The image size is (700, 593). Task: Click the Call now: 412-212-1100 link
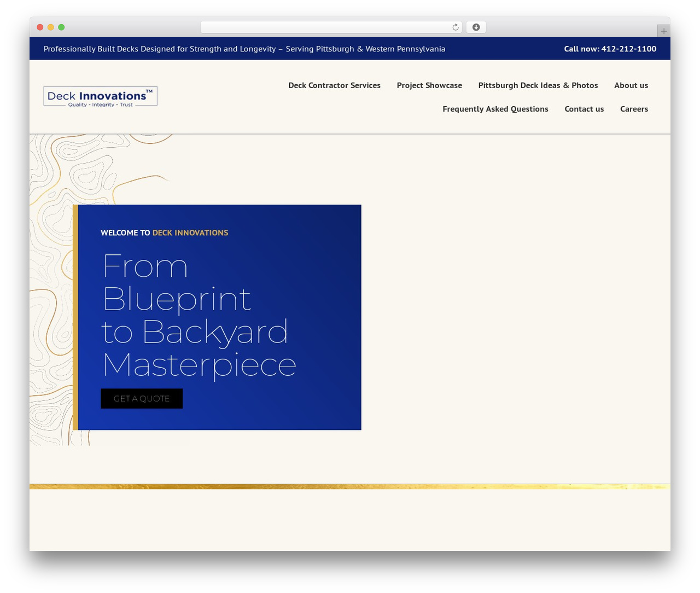pyautogui.click(x=610, y=49)
